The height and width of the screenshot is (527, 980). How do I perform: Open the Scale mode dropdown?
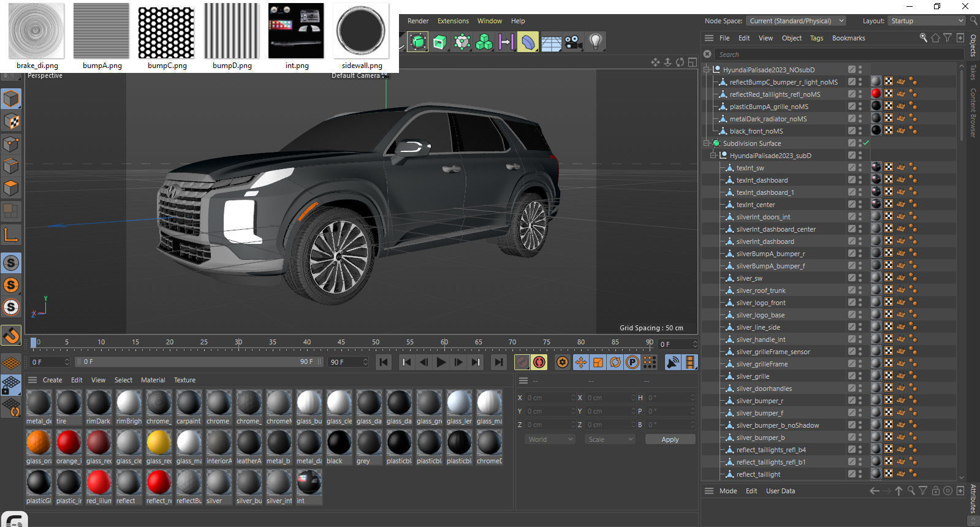point(610,439)
